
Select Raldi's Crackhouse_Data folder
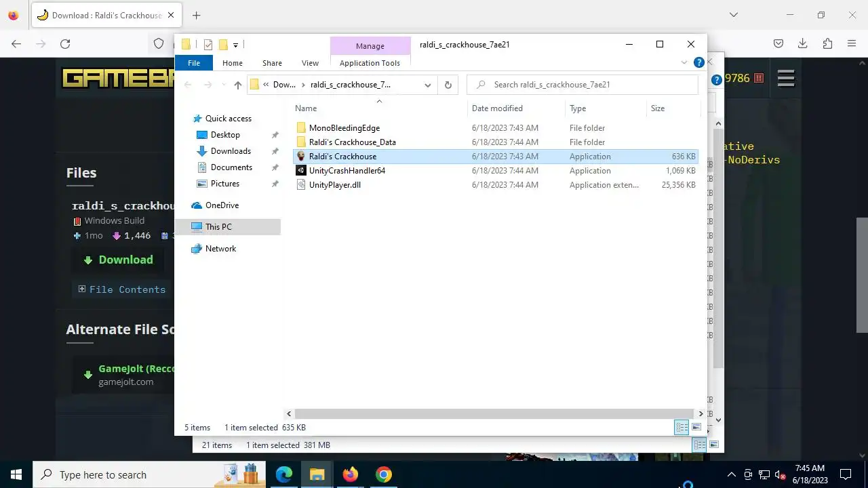352,142
